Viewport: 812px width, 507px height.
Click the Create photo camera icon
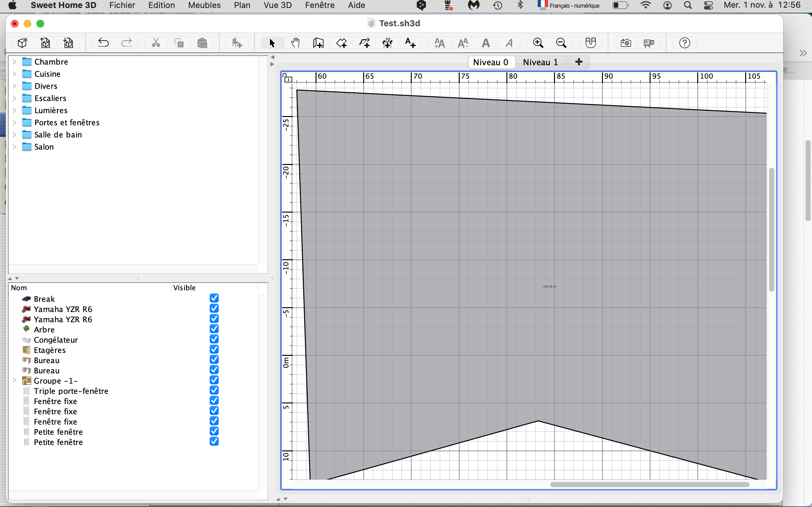[626, 43]
